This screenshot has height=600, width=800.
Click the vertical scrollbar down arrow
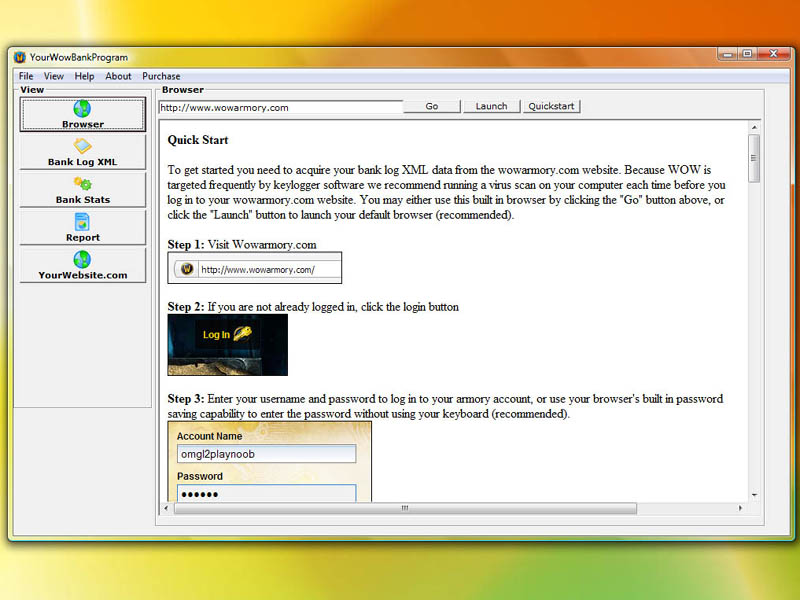pos(754,495)
